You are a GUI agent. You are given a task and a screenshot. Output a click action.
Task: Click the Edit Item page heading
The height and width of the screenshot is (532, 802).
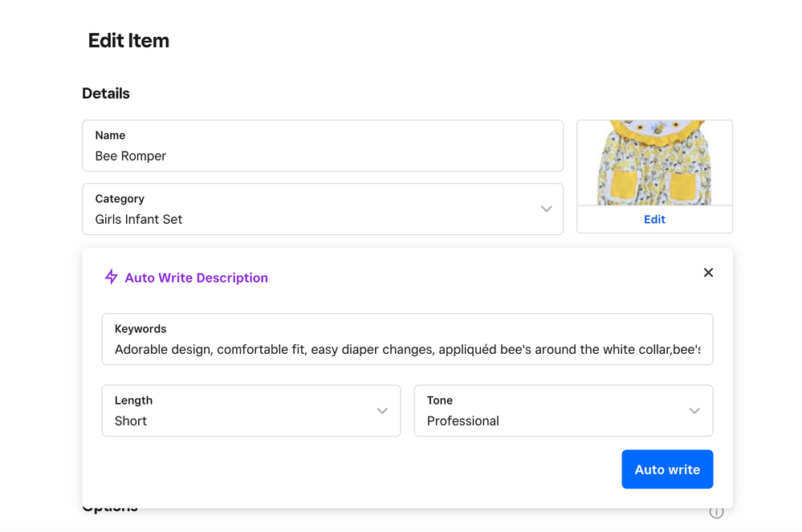point(128,41)
